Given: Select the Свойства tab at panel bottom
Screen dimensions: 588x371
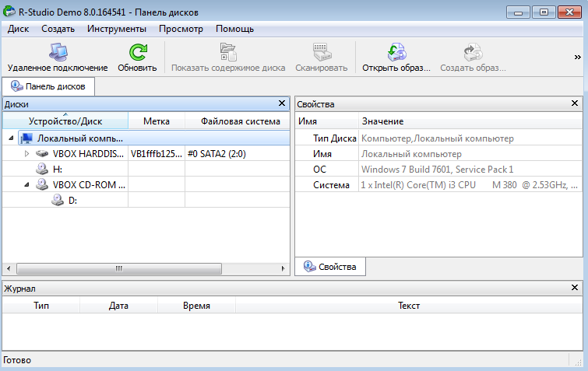Looking at the screenshot, I should [330, 267].
